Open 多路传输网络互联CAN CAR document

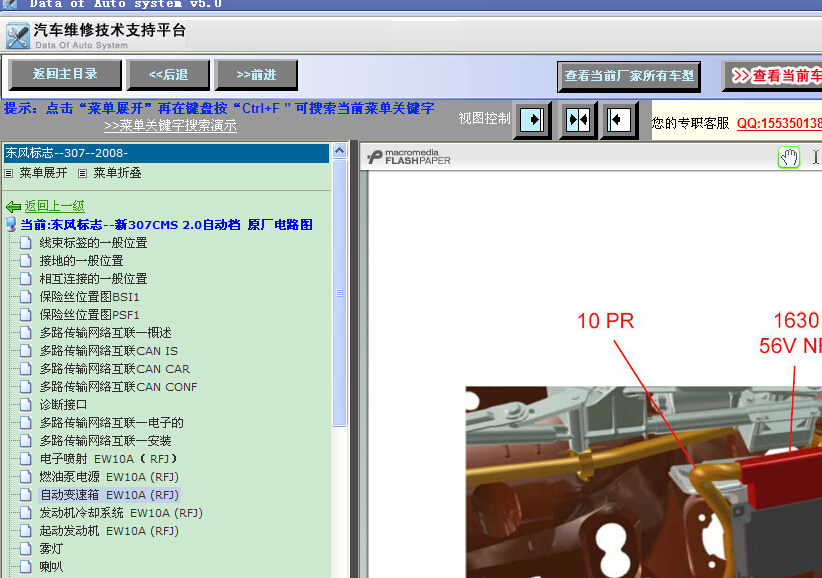pyautogui.click(x=114, y=369)
